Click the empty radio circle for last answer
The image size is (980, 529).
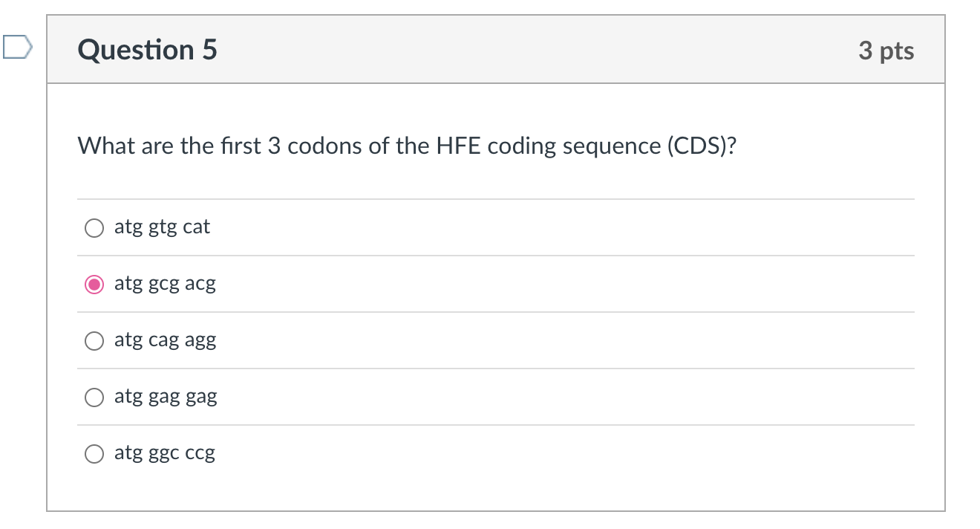94,453
